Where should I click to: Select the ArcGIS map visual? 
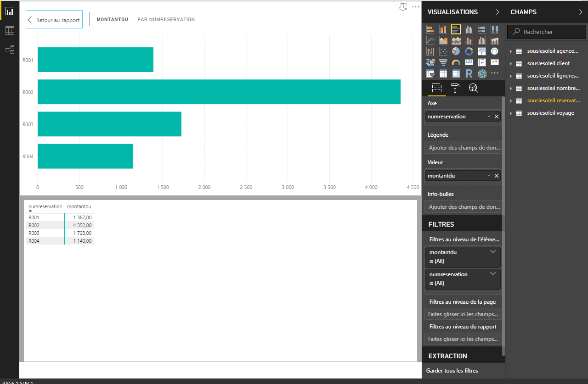[482, 73]
